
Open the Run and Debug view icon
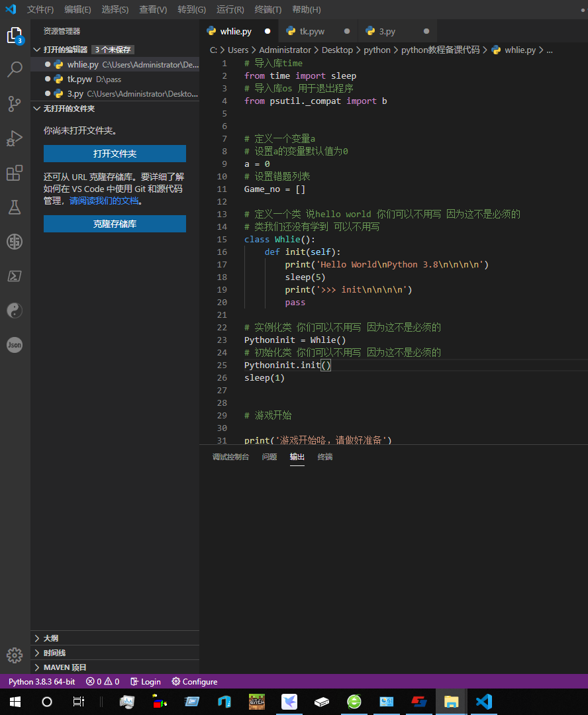pyautogui.click(x=15, y=138)
